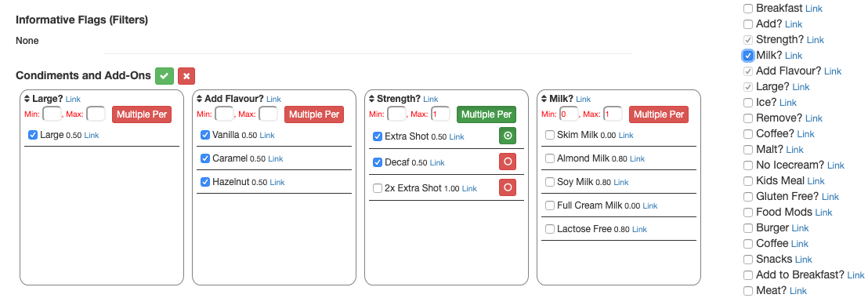868x298 pixels.
Task: Click red circle icon for 2x Extra Shot
Action: [x=508, y=187]
